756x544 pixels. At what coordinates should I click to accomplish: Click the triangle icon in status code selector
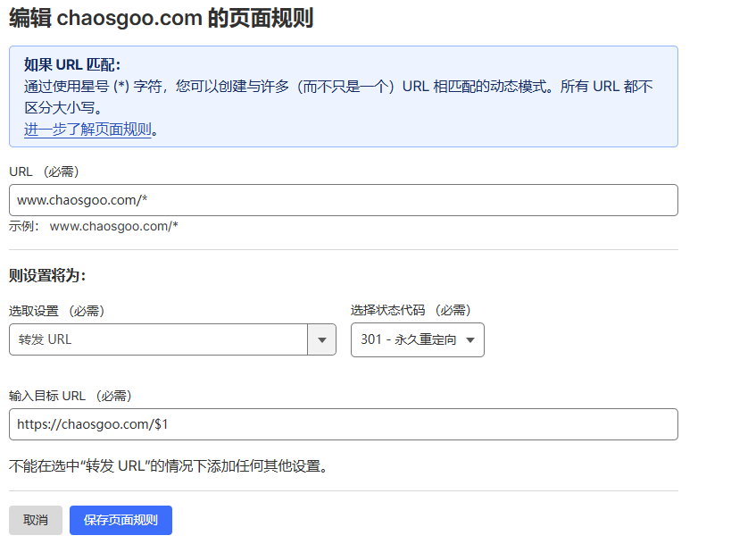[x=470, y=339]
